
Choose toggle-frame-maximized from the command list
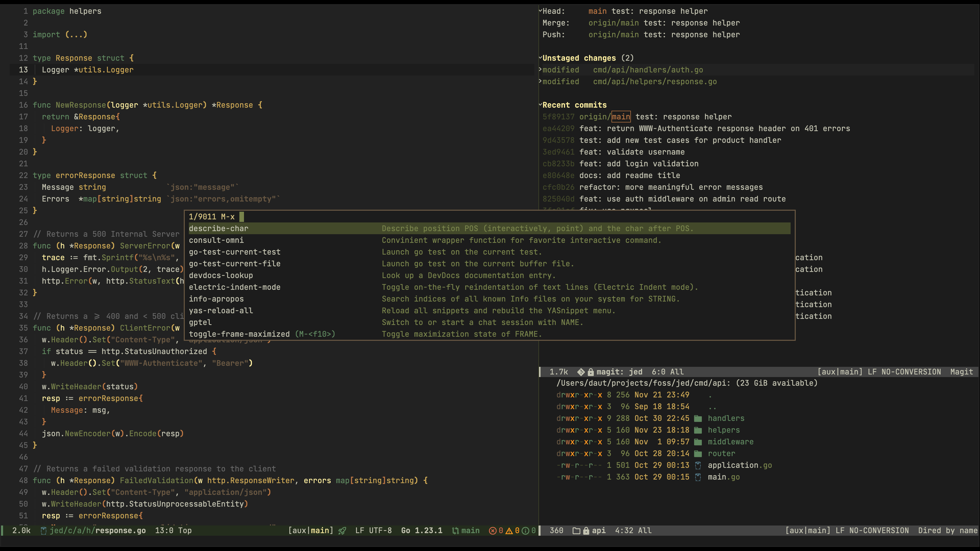point(239,334)
